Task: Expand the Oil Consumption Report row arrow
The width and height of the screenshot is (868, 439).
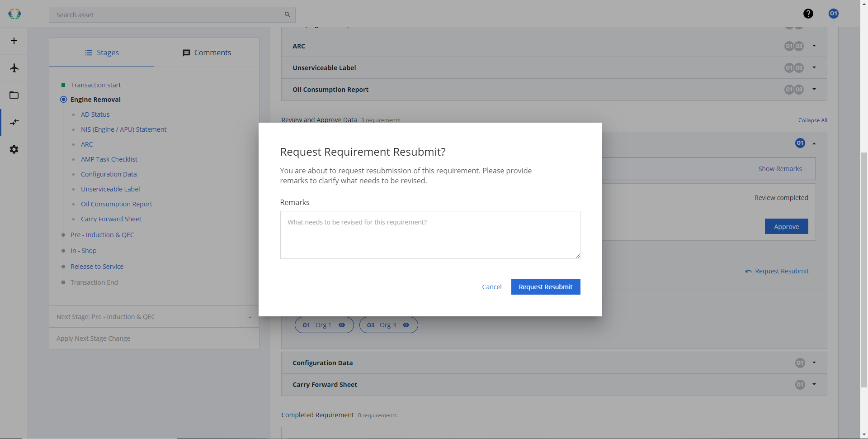Action: (x=814, y=89)
